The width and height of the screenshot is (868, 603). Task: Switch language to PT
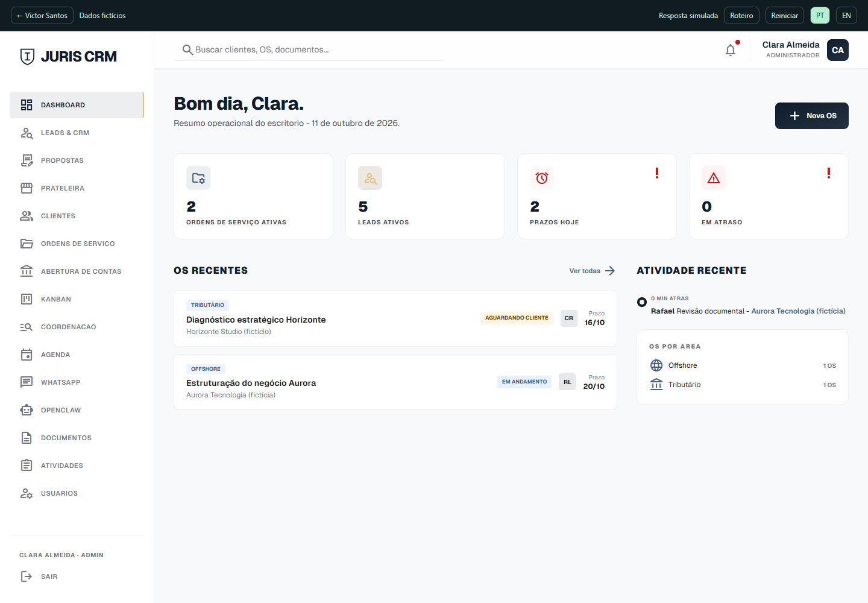tap(820, 16)
